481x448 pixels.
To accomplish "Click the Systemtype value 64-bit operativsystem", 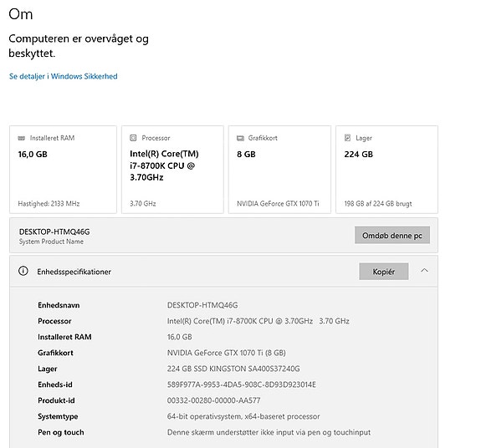I will pos(243,417).
